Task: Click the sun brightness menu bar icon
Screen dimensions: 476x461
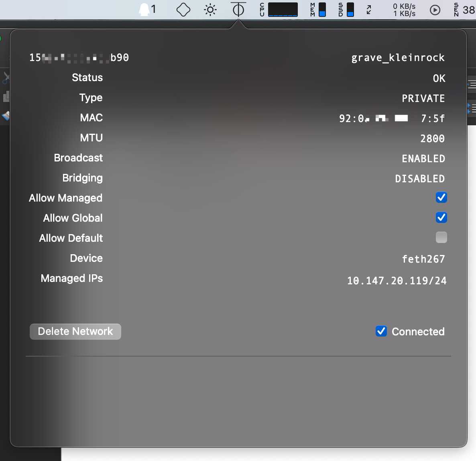Action: 210,10
